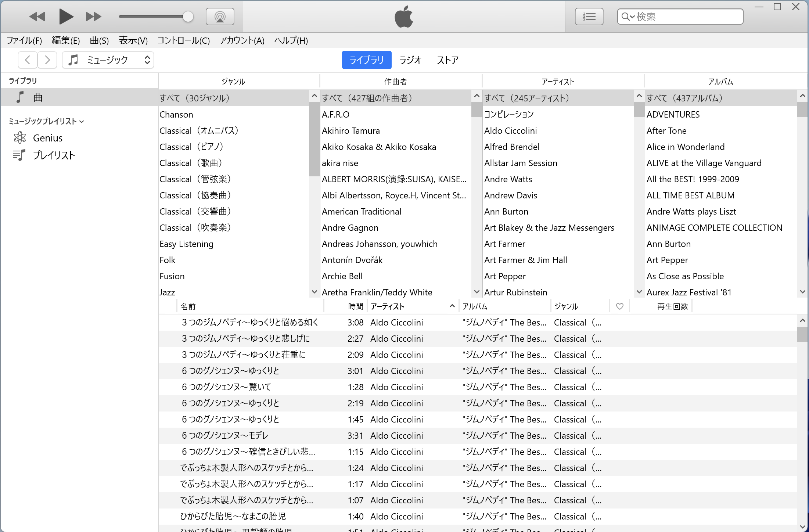809x532 pixels.
Task: Open Genius in the sidebar
Action: pos(47,138)
